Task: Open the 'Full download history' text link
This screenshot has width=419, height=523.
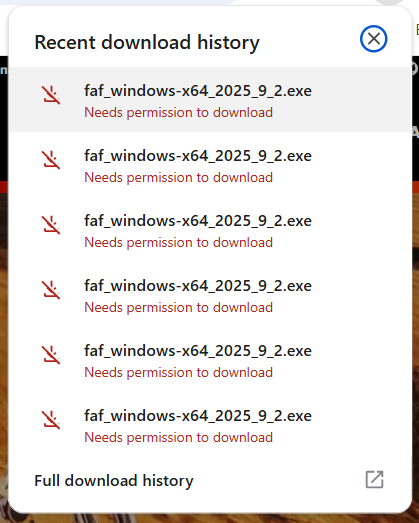Action: 114,481
